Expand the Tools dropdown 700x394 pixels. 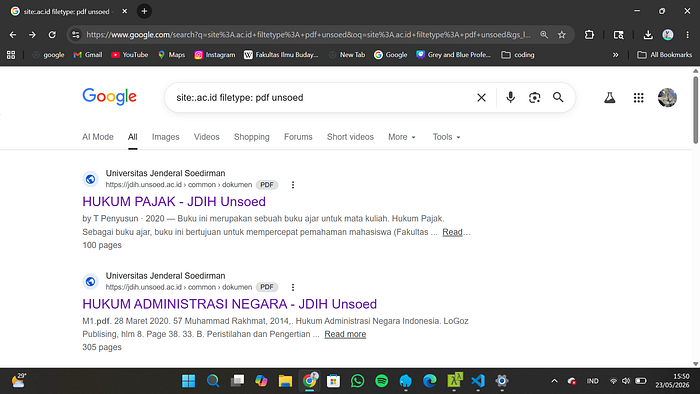click(446, 137)
